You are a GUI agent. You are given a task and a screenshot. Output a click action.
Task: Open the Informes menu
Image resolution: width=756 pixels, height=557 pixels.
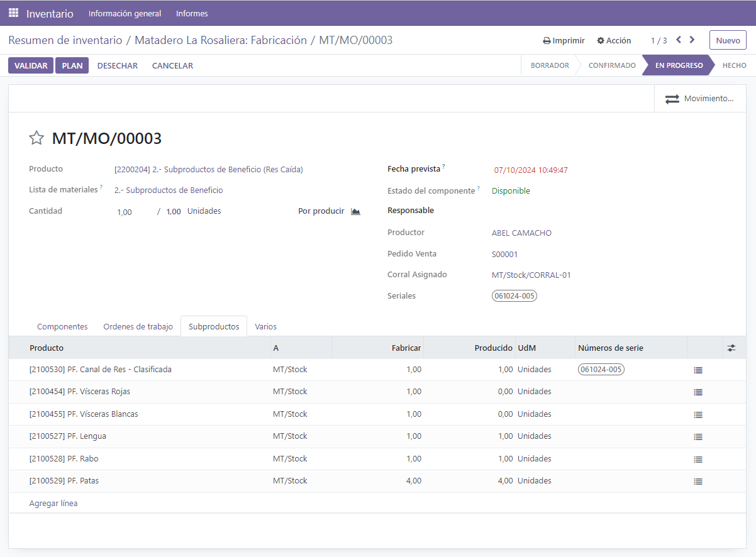coord(192,13)
